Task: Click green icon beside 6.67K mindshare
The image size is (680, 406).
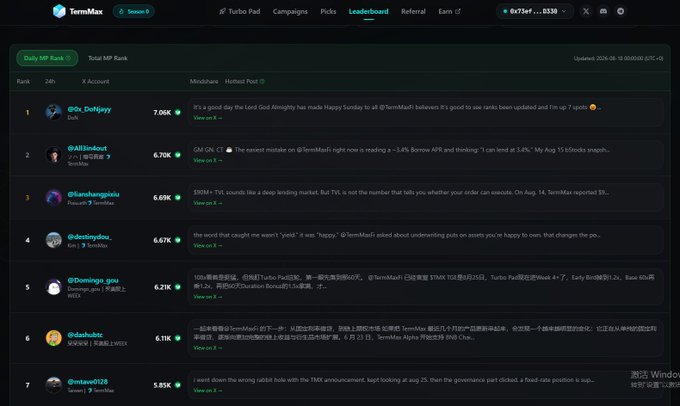Action: tap(178, 240)
